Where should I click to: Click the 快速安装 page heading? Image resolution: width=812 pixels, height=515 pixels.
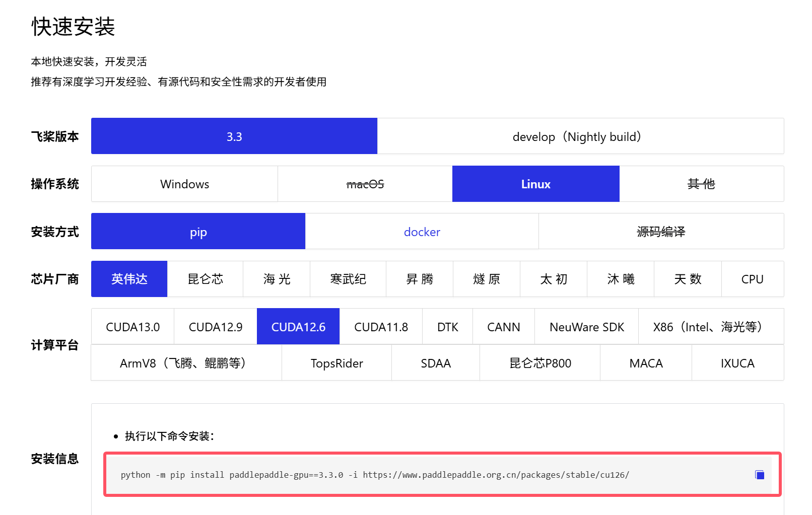pos(73,26)
